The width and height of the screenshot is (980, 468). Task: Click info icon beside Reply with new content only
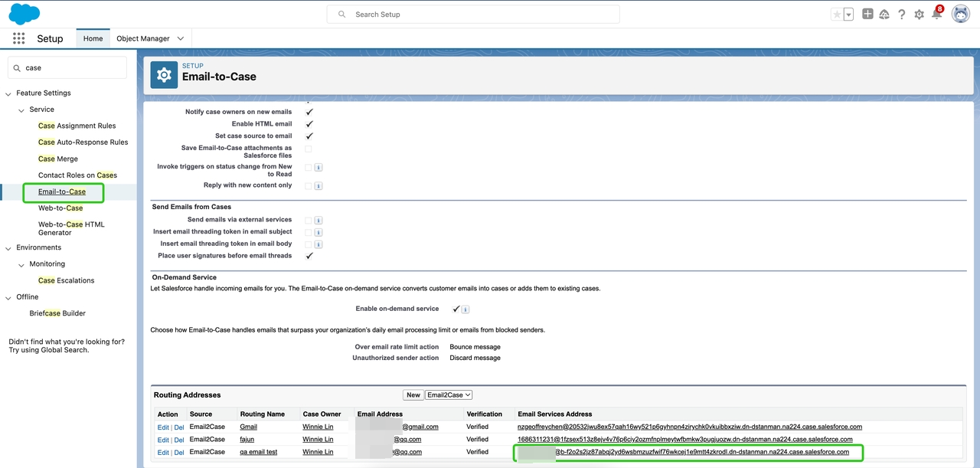(318, 185)
